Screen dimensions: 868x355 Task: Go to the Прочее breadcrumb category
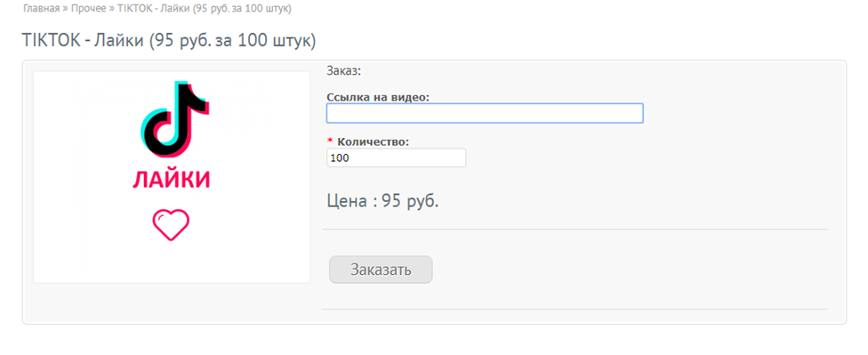coord(88,9)
